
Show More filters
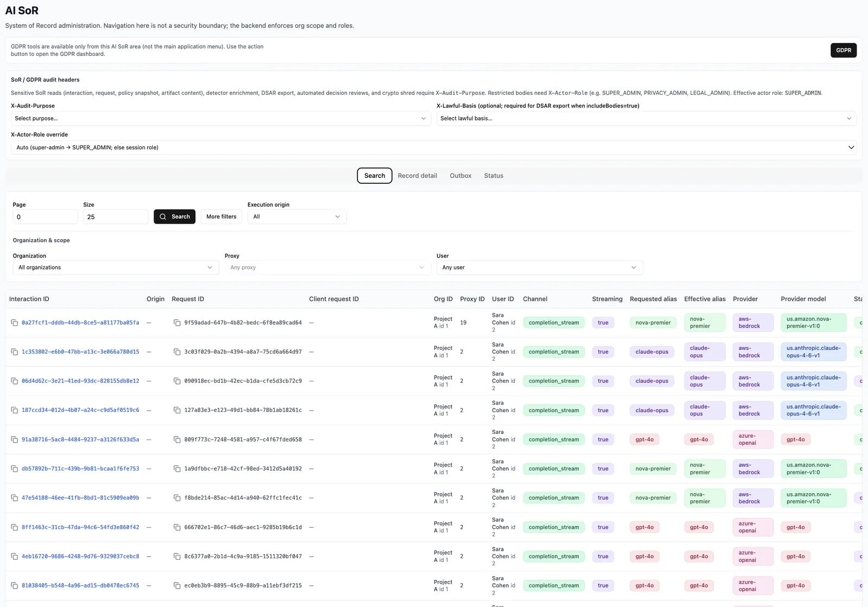(221, 216)
